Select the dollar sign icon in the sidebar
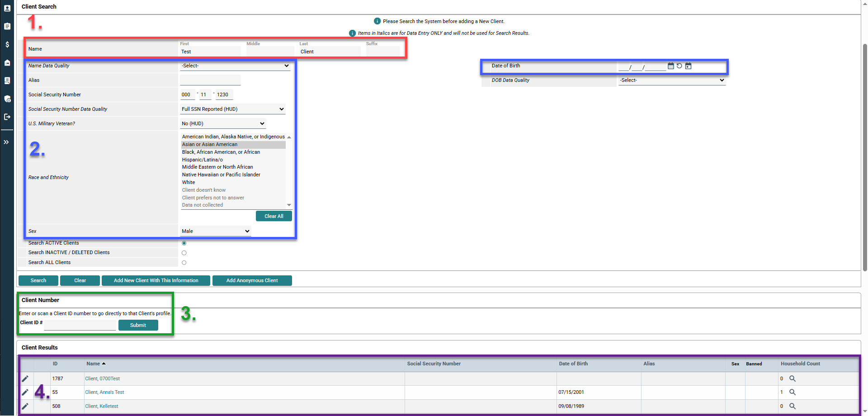The width and height of the screenshot is (868, 416). pos(7,45)
